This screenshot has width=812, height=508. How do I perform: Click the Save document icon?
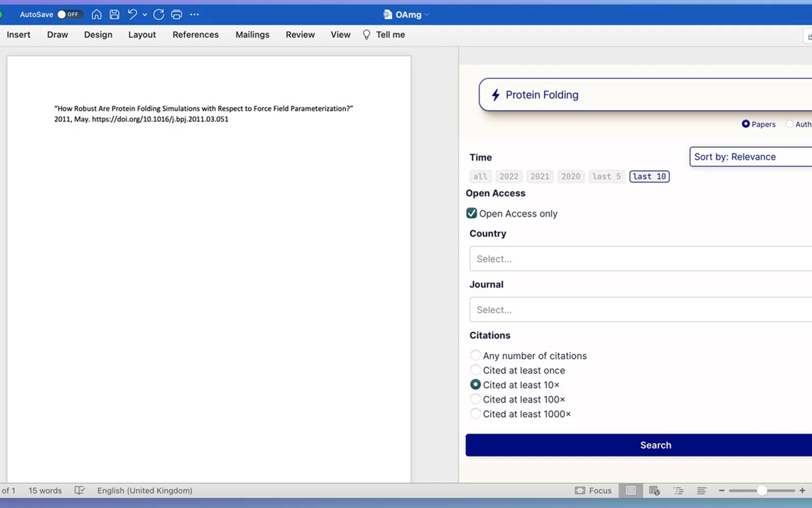[115, 14]
